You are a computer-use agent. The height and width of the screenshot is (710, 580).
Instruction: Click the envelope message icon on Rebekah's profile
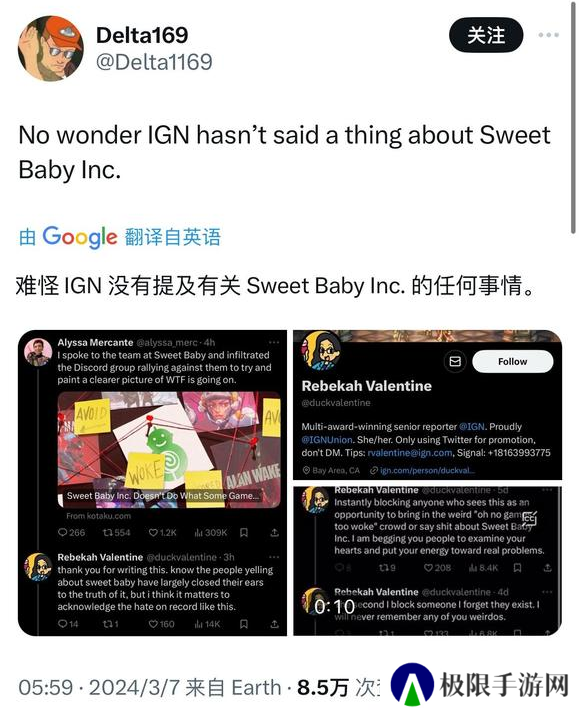tap(455, 361)
